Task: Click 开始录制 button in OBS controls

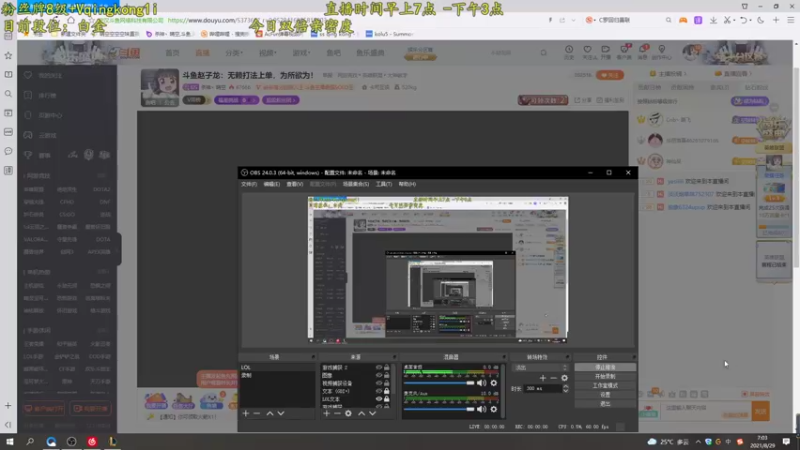Action: (605, 377)
